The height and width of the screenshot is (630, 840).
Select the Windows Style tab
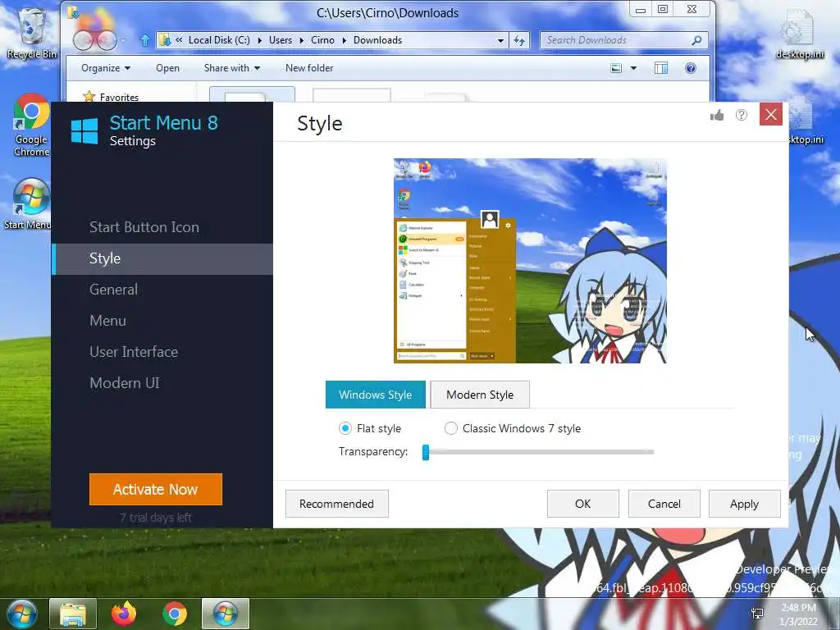pos(376,395)
